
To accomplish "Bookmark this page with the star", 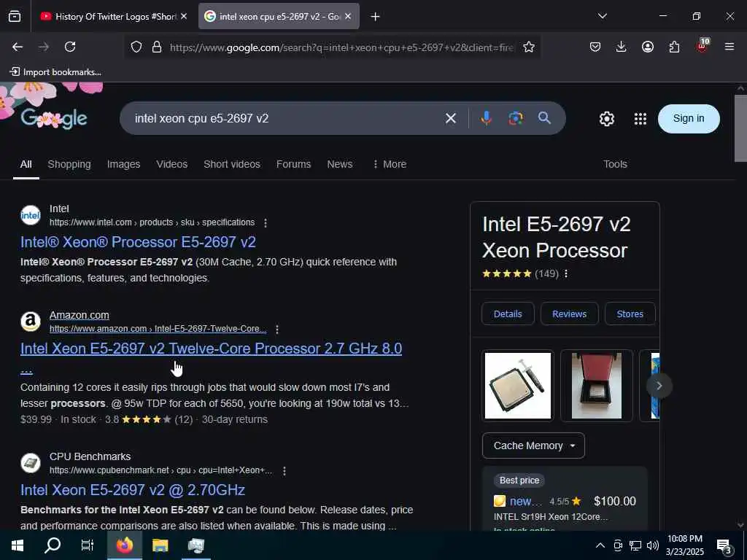I will point(529,47).
